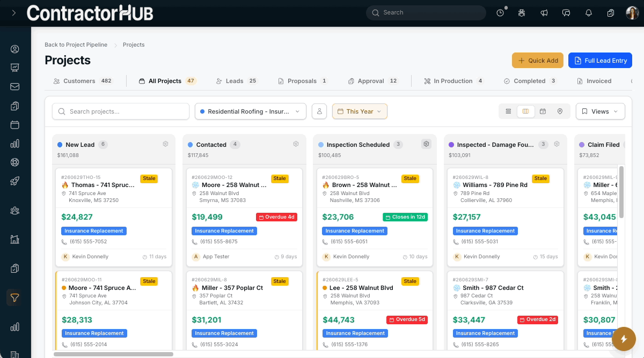The height and width of the screenshot is (358, 644).
Task: Open the Williams - 789 Pine Rd card
Action: click(x=505, y=217)
